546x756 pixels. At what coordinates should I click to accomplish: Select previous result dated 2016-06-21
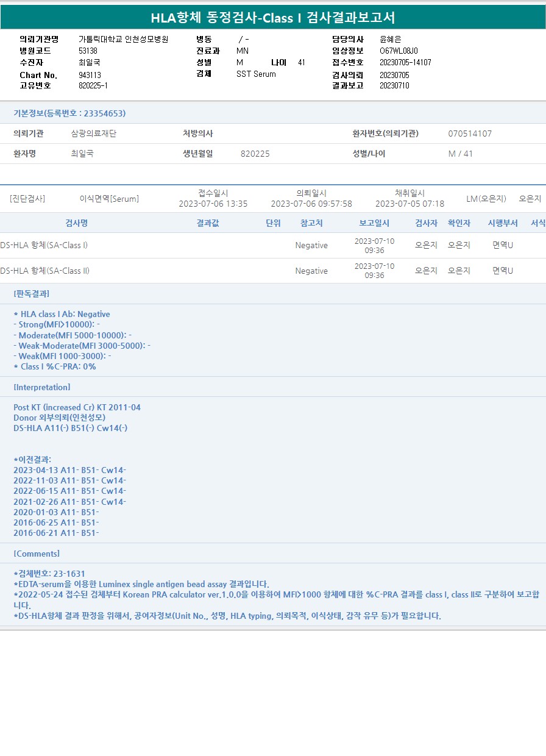click(x=56, y=533)
